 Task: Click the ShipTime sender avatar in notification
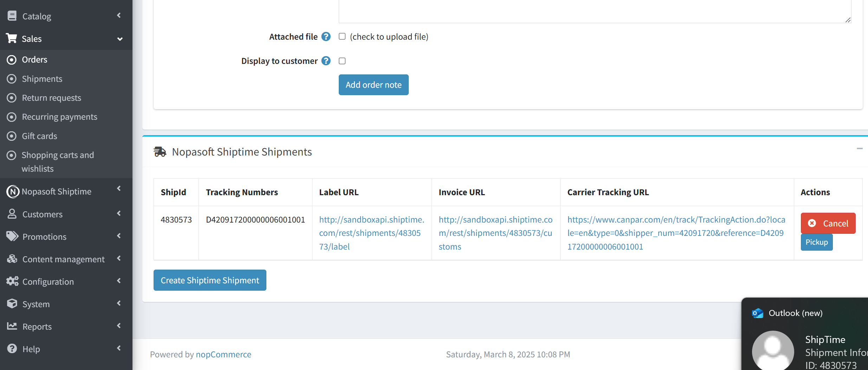773,350
